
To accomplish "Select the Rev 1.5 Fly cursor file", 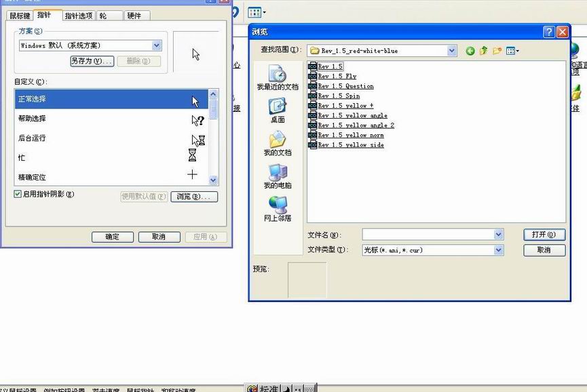I will tap(333, 77).
